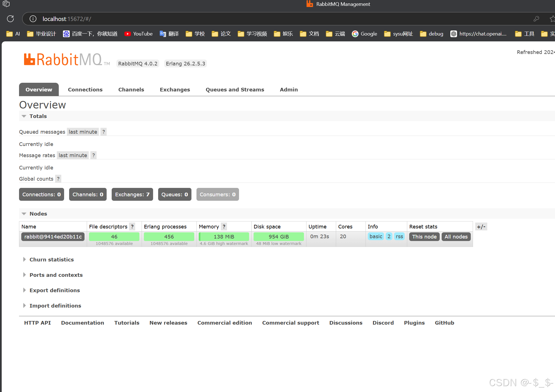Open the Tutorials footer link
This screenshot has width=555, height=392.
pyautogui.click(x=127, y=323)
